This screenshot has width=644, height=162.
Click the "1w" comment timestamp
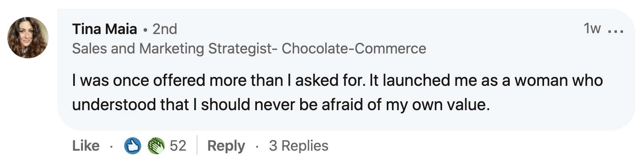592,29
